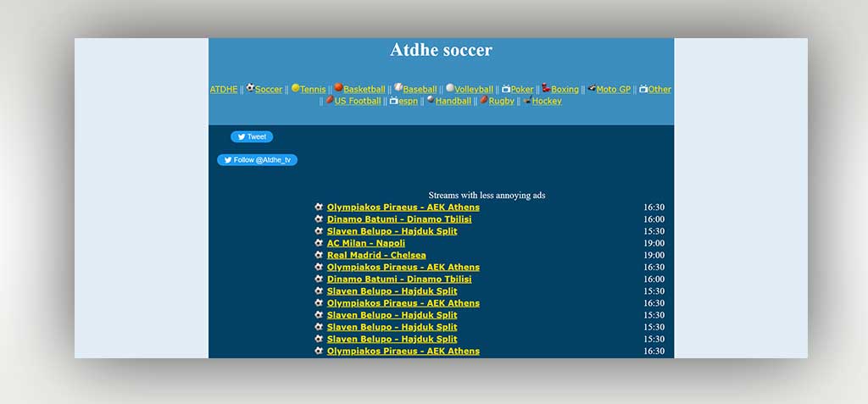Click the 19:00 time in the Real Madrid row
This screenshot has height=404, width=868.
(654, 255)
